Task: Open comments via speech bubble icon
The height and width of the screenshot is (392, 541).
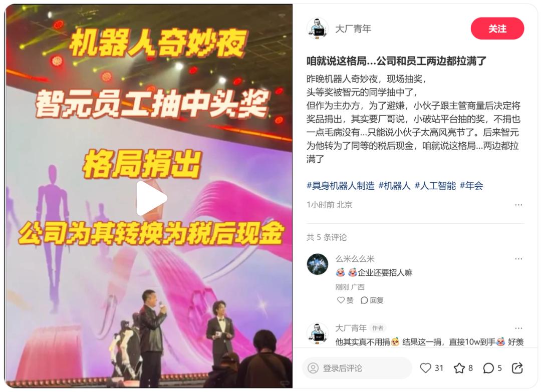Action: [x=488, y=368]
